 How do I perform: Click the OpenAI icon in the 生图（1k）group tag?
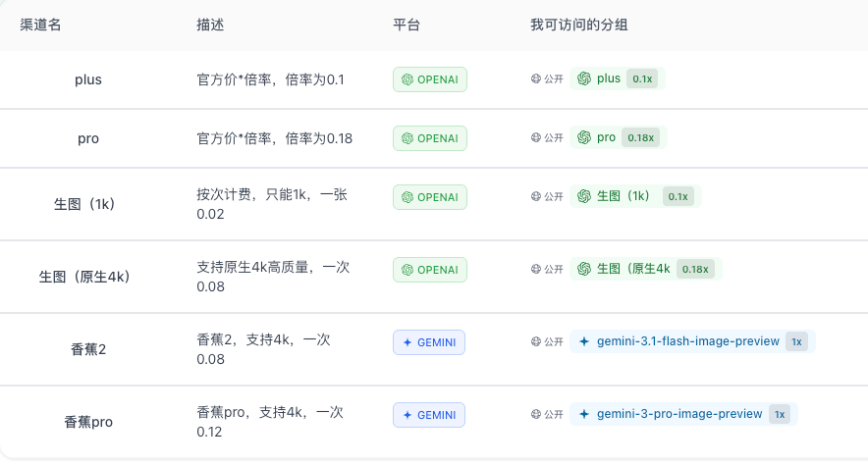tap(584, 196)
